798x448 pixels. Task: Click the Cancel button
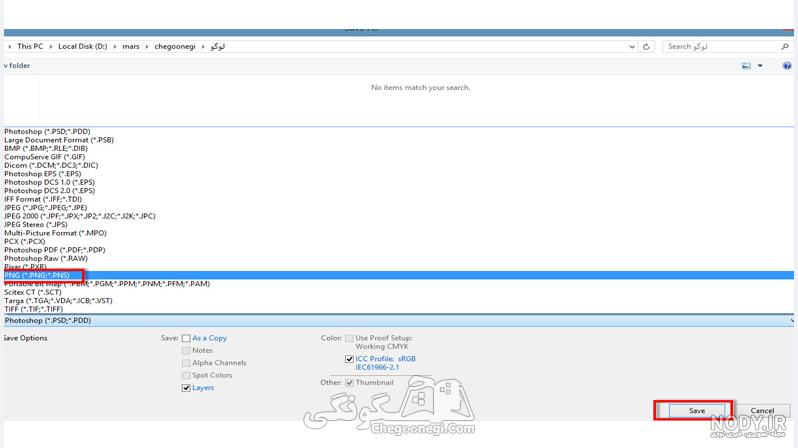(x=762, y=410)
